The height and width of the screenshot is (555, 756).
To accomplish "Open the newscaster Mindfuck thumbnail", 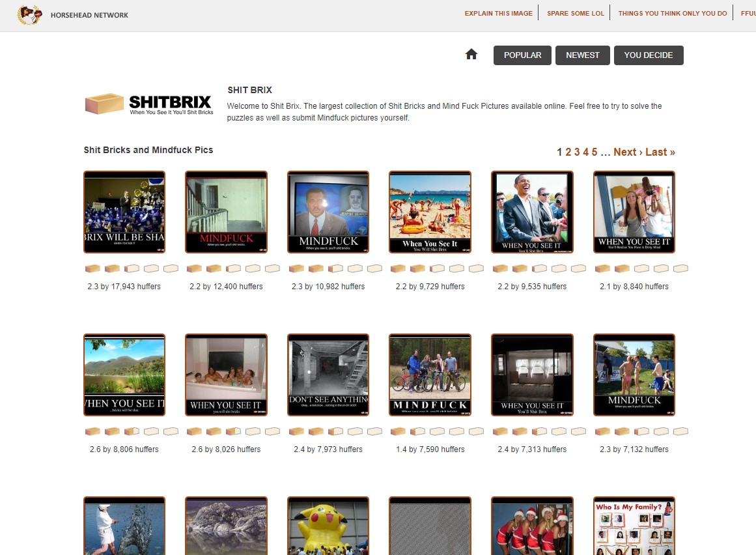I will (328, 212).
